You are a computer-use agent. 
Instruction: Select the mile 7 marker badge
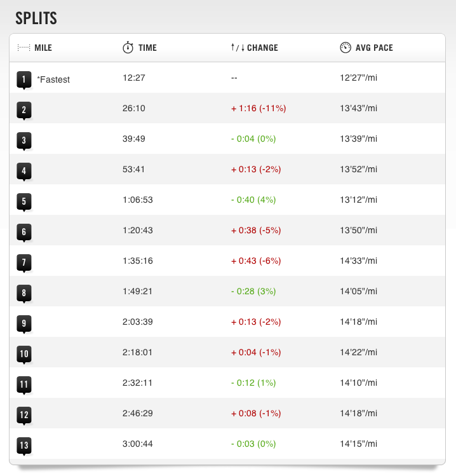pos(24,263)
